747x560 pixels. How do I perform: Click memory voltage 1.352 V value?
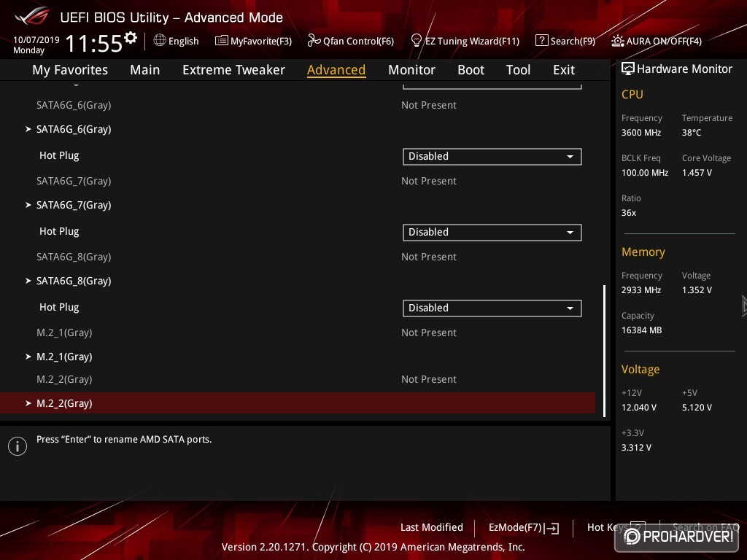[x=697, y=290]
